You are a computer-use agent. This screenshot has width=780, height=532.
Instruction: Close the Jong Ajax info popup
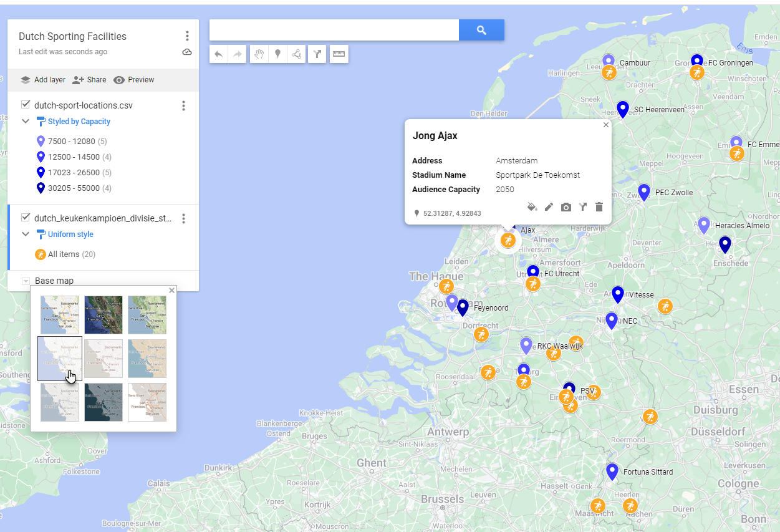click(x=606, y=125)
